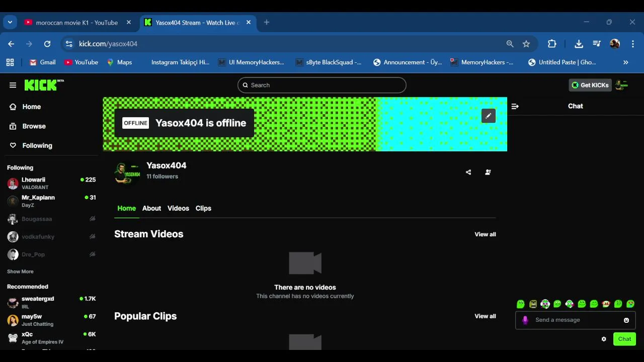Viewport: 644px width, 362px height.
Task: Switch to the Videos tab
Action: coord(178,208)
